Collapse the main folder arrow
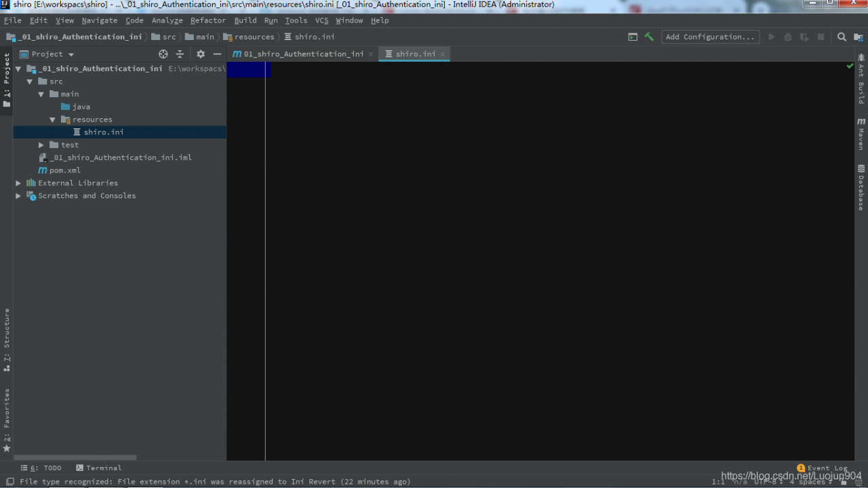 click(x=41, y=94)
